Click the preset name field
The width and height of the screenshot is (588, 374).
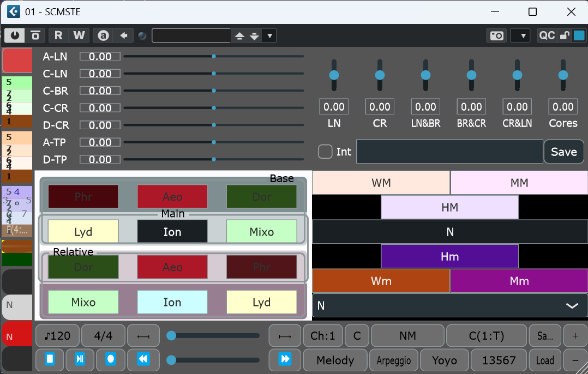point(191,35)
